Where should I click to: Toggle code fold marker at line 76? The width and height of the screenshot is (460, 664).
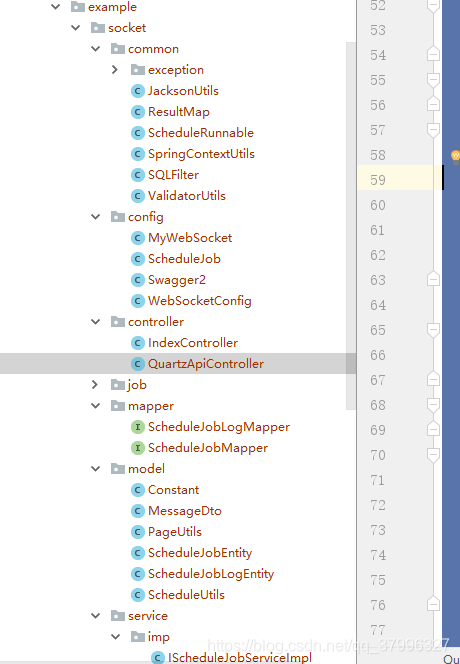pyautogui.click(x=433, y=604)
